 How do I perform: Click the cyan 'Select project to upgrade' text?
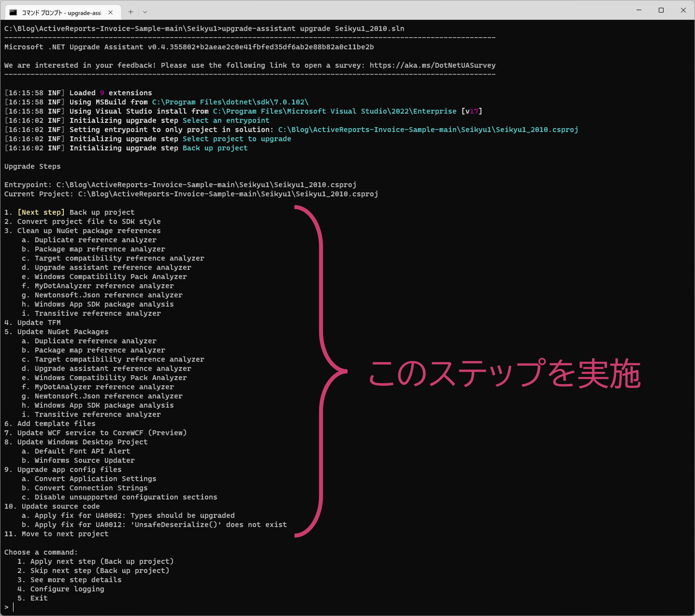(237, 139)
